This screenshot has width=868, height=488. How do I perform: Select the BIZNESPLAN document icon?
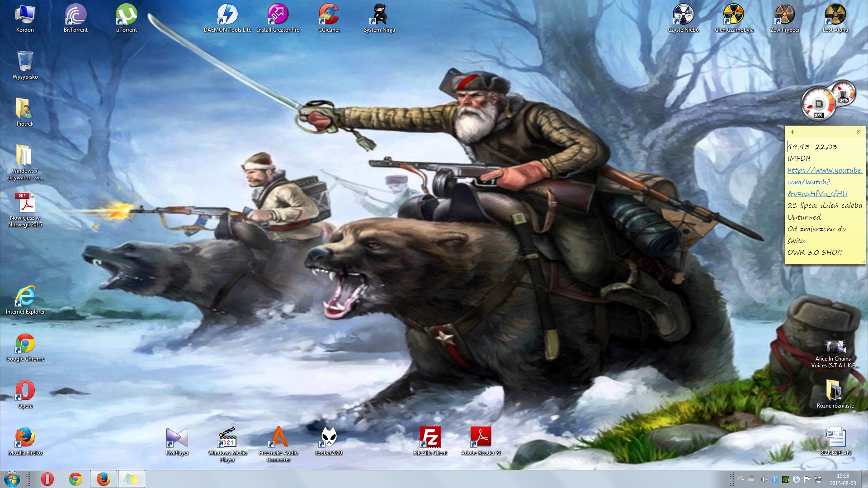tap(835, 442)
